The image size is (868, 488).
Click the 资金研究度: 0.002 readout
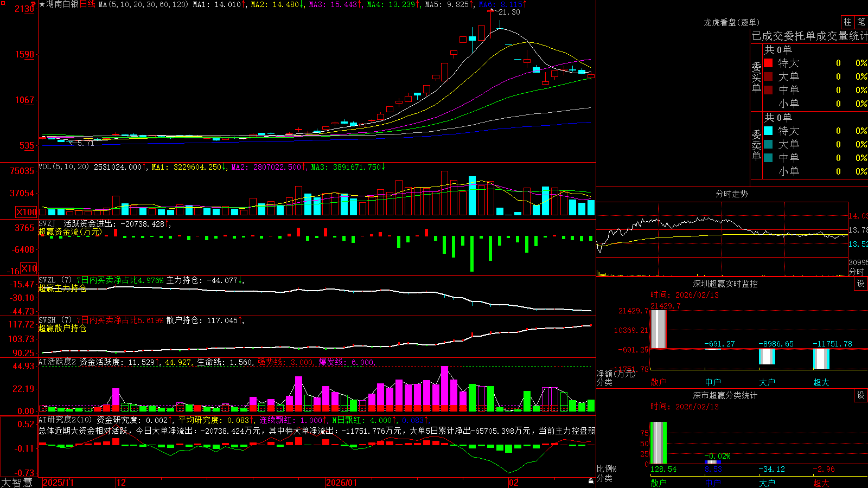click(x=135, y=420)
